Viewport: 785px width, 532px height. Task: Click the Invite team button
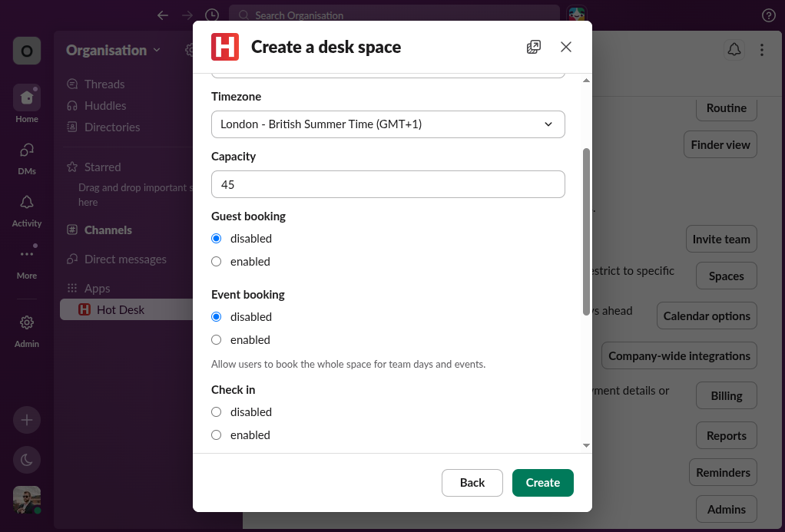point(721,240)
